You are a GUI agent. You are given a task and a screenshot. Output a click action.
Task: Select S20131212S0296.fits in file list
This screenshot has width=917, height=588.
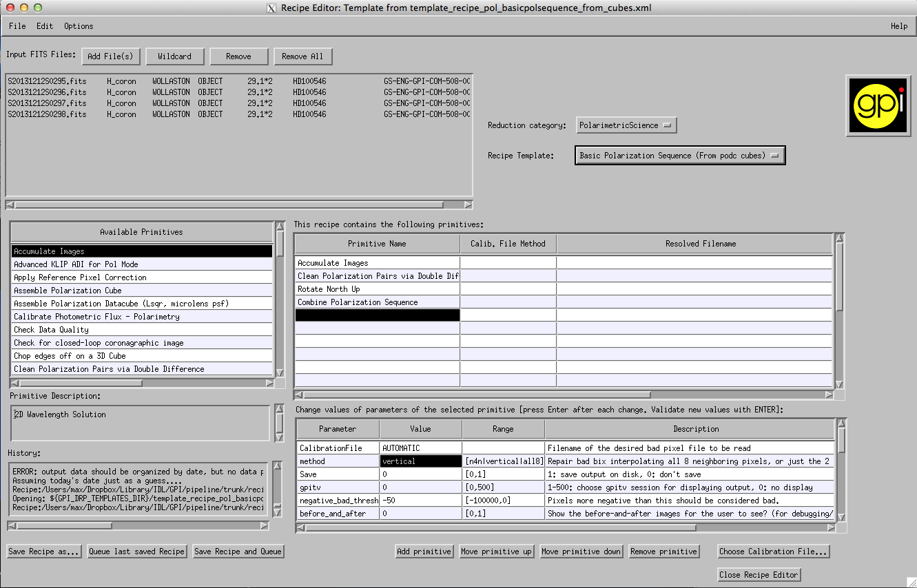(x=47, y=92)
